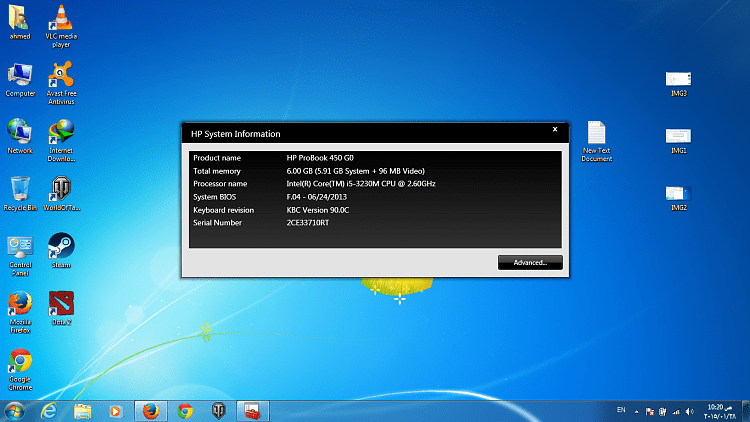750x422 pixels.
Task: Open Google Chrome from the taskbar
Action: [185, 411]
